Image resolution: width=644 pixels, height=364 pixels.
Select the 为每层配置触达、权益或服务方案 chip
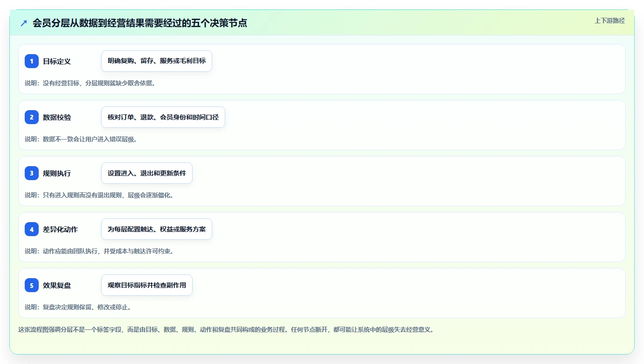[x=157, y=229]
